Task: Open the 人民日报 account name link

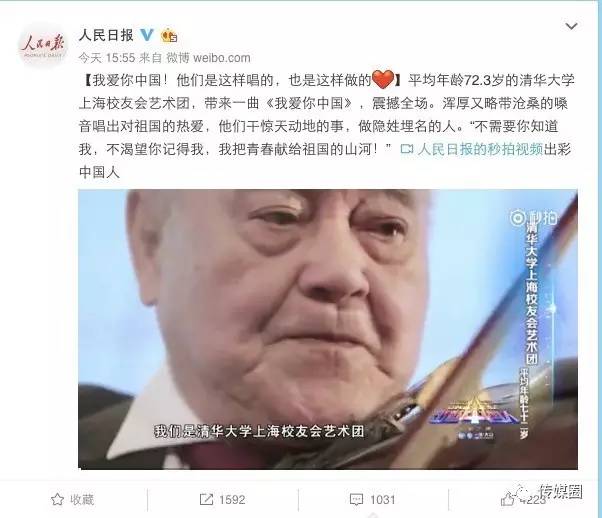Action: click(x=106, y=35)
